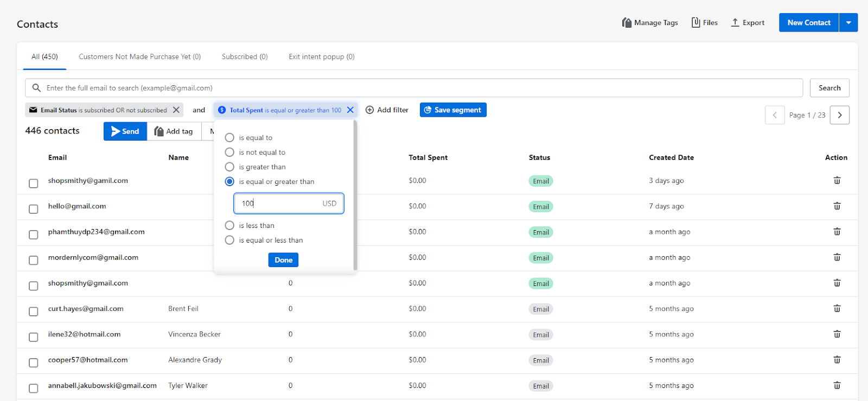Expand the New Contact dropdown arrow
Viewport: 868px width, 401px height.
click(x=848, y=23)
